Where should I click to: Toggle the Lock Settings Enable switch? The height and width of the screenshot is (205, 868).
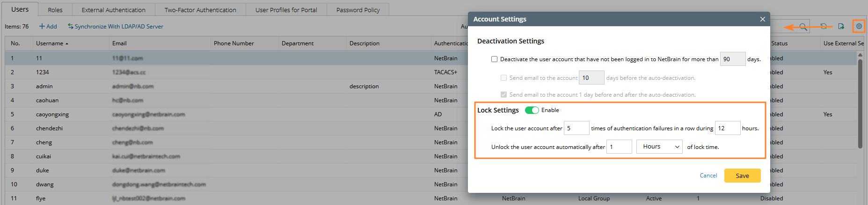point(532,110)
